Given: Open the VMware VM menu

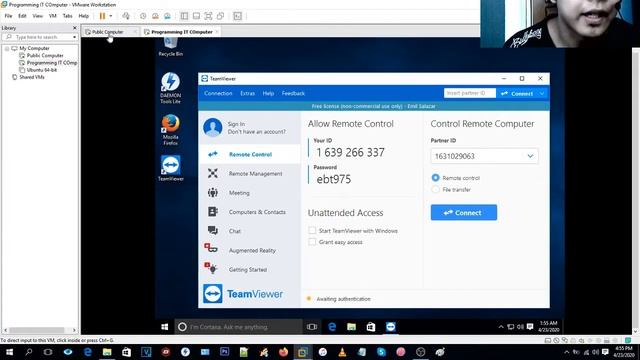Looking at the screenshot, I should tap(53, 16).
